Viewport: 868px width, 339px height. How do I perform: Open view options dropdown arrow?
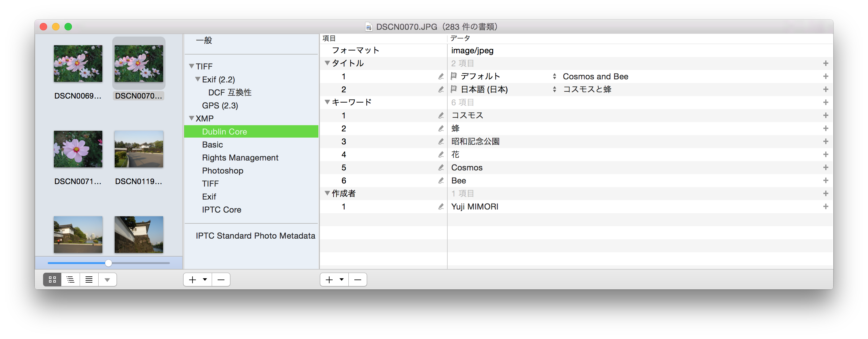pyautogui.click(x=107, y=280)
